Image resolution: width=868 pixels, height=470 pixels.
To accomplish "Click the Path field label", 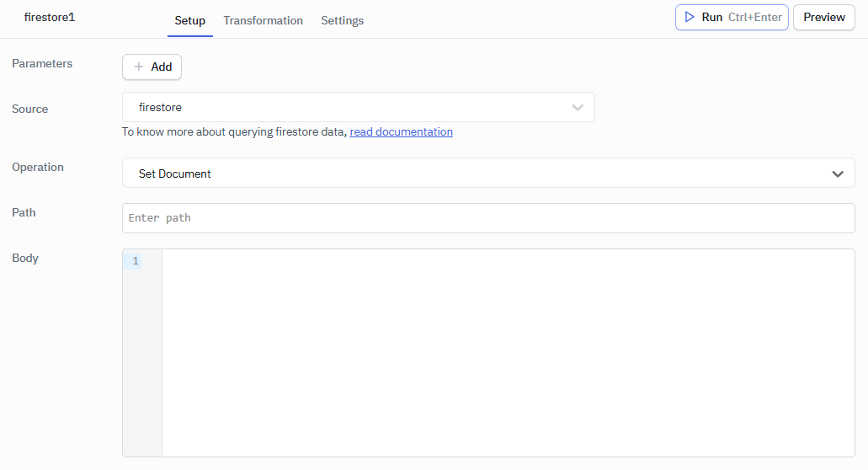I will pyautogui.click(x=24, y=212).
